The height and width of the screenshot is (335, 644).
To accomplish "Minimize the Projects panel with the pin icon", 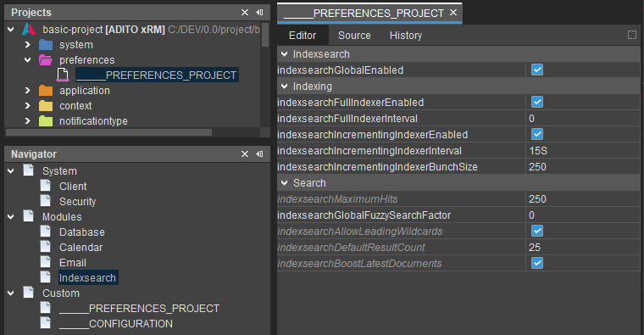I will [259, 13].
